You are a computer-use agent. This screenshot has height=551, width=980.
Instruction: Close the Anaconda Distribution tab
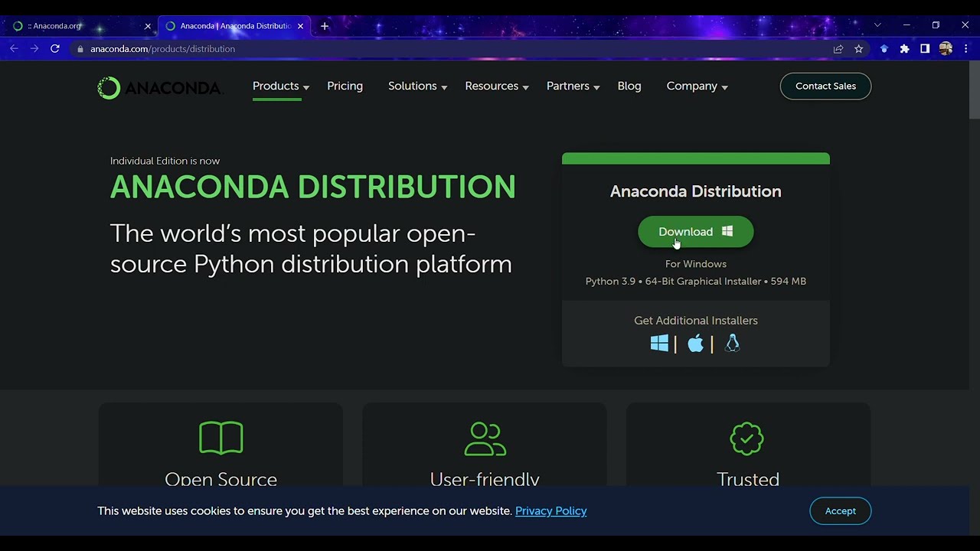click(300, 26)
